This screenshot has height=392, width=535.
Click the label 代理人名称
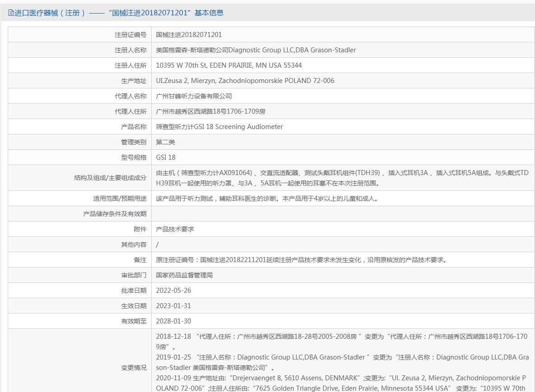click(x=130, y=96)
